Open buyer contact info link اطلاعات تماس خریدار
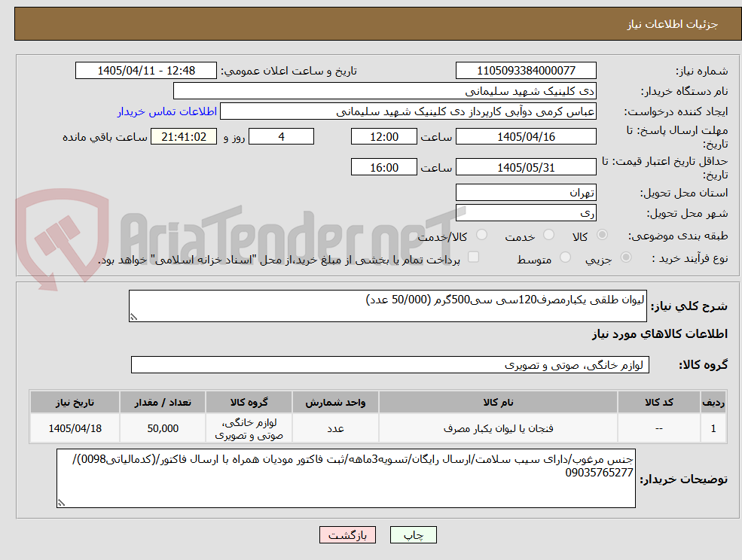The image size is (742, 560). pyautogui.click(x=167, y=111)
